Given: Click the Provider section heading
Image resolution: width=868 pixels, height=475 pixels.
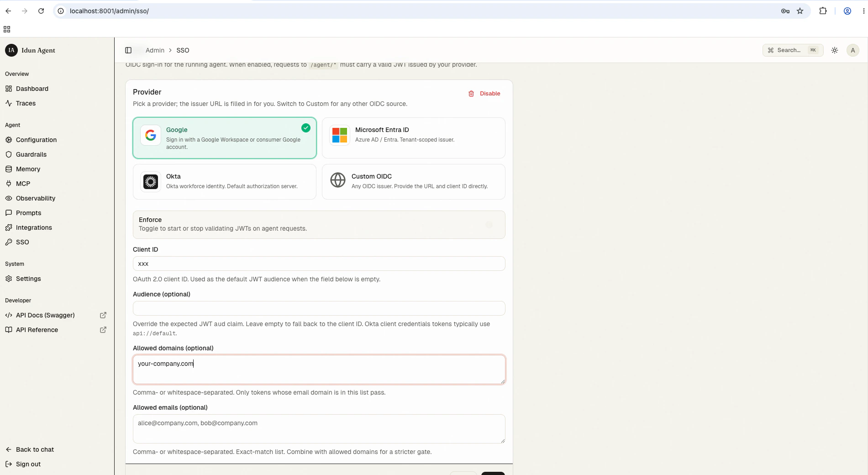Looking at the screenshot, I should pos(147,92).
